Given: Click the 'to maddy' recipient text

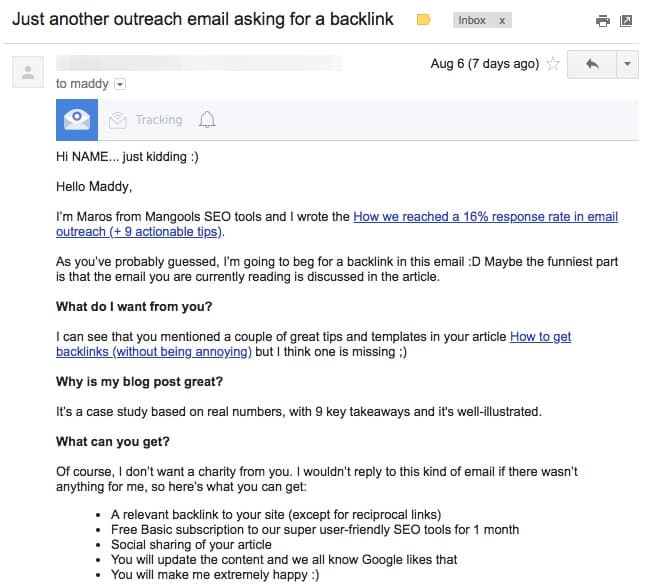Looking at the screenshot, I should 82,84.
